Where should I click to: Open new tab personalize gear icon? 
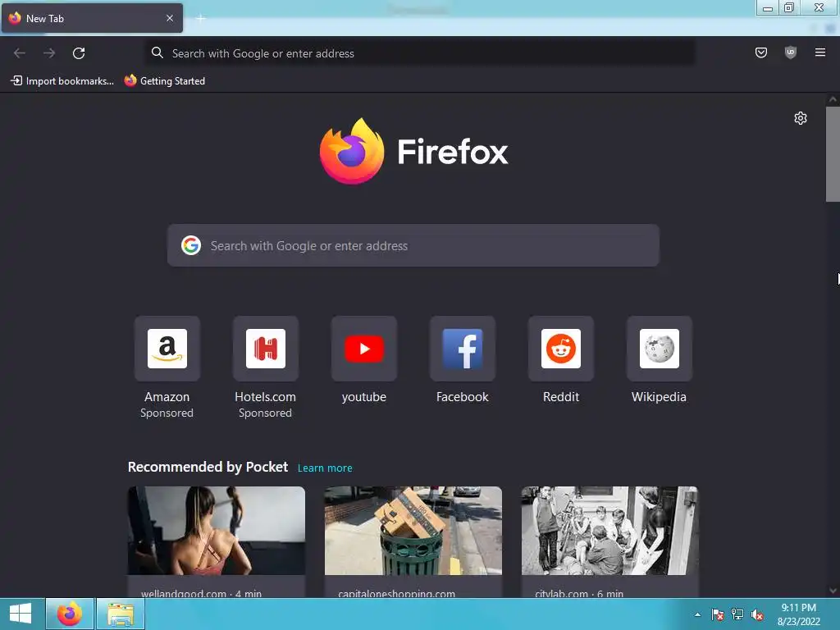(801, 118)
